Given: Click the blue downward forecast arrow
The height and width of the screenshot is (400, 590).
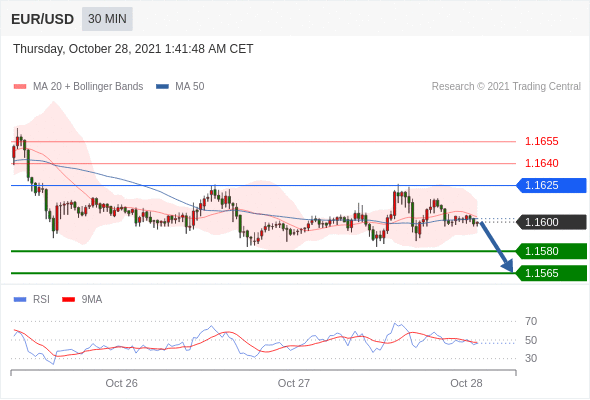Looking at the screenshot, I should tap(497, 247).
